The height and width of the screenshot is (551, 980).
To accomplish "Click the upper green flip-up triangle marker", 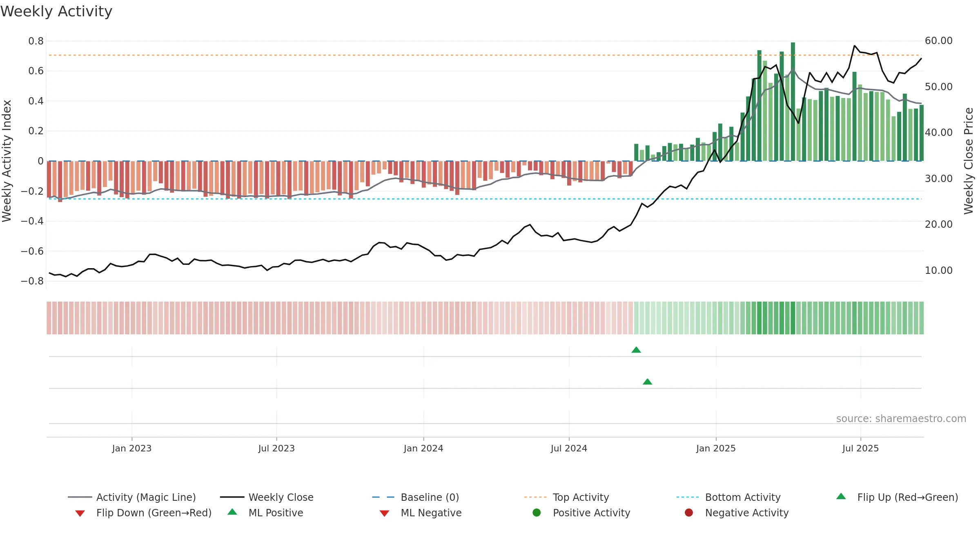I will point(636,350).
